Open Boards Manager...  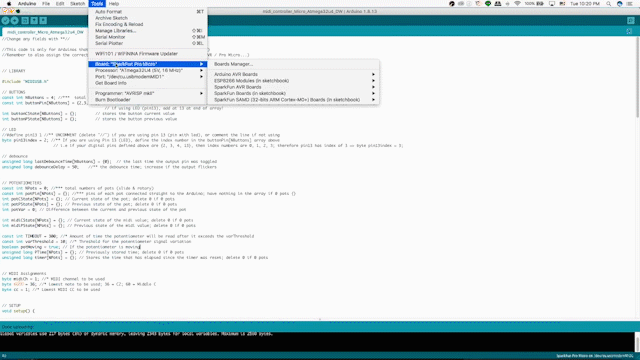293,64
